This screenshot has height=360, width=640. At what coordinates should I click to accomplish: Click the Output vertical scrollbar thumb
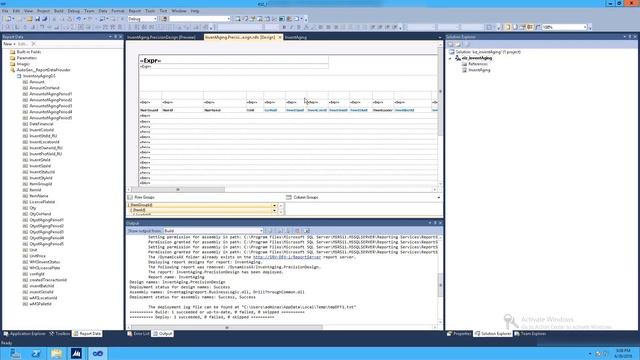point(440,285)
